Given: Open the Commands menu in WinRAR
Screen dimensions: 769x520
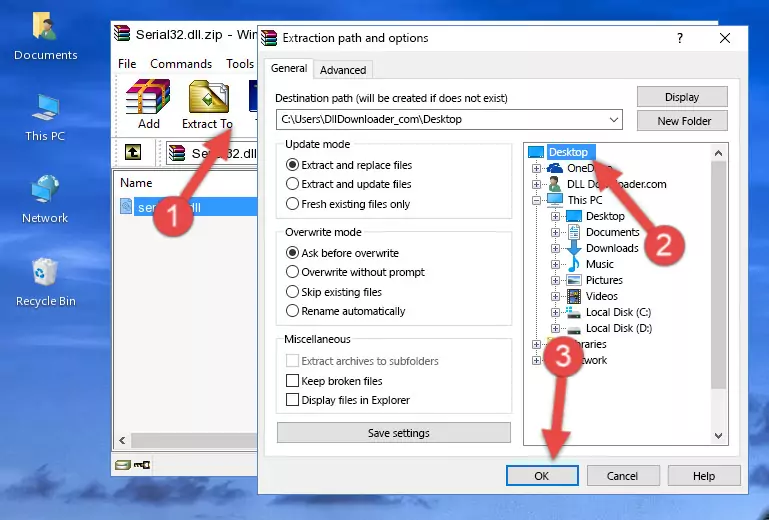Looking at the screenshot, I should pyautogui.click(x=181, y=64).
